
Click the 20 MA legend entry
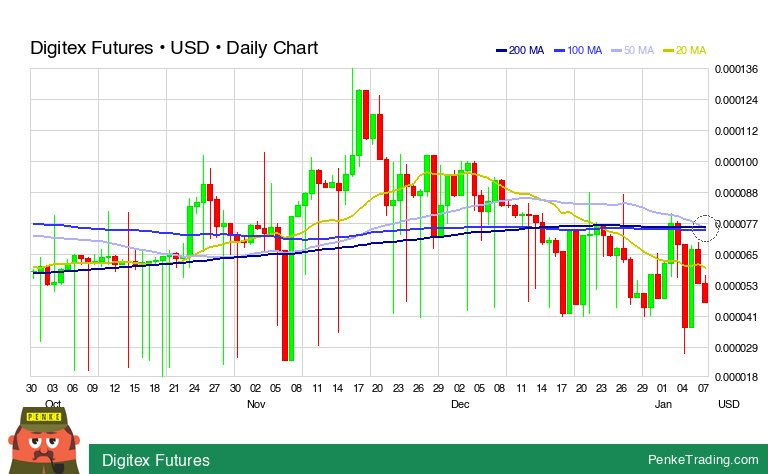click(685, 50)
